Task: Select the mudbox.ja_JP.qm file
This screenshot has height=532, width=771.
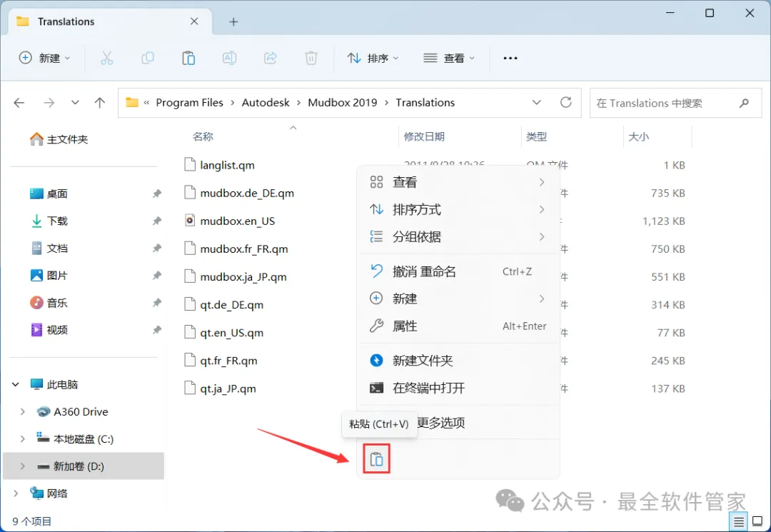Action: (x=243, y=277)
